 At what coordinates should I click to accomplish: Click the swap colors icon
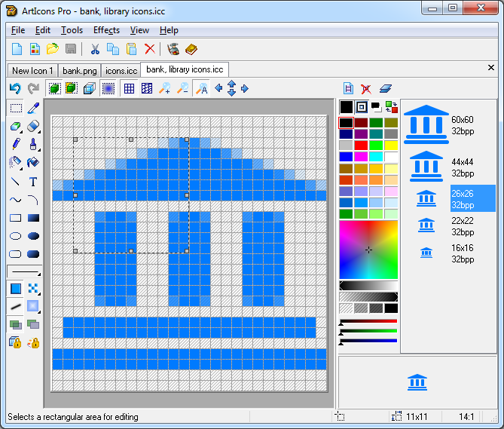point(391,107)
